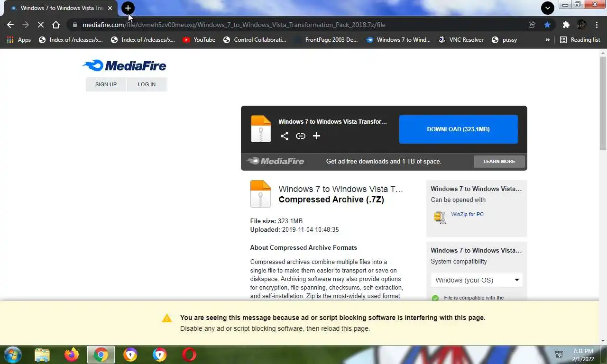Open Opera from the taskbar
Screen dimensions: 607x364
(x=189, y=355)
